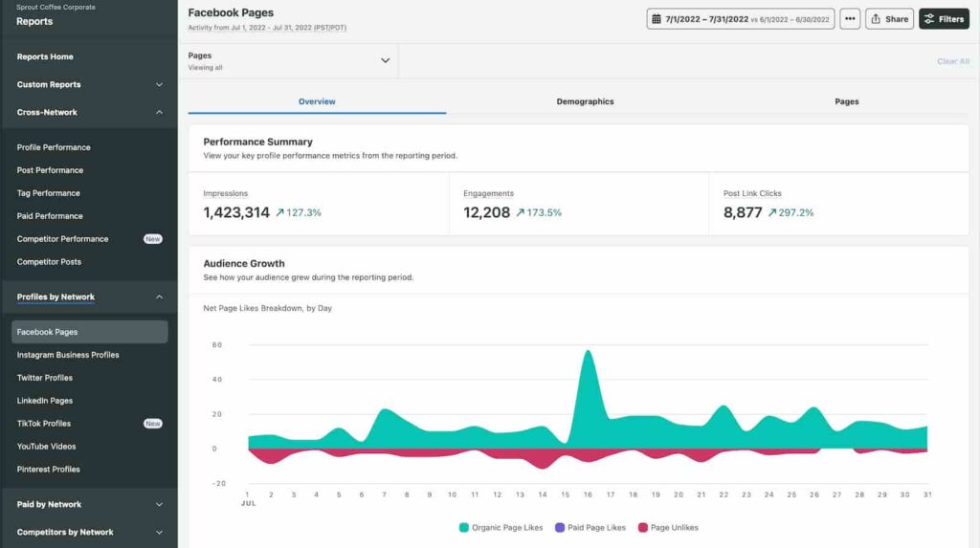The height and width of the screenshot is (548, 980).
Task: Click the New badge beside Competitor Performance
Action: [152, 239]
